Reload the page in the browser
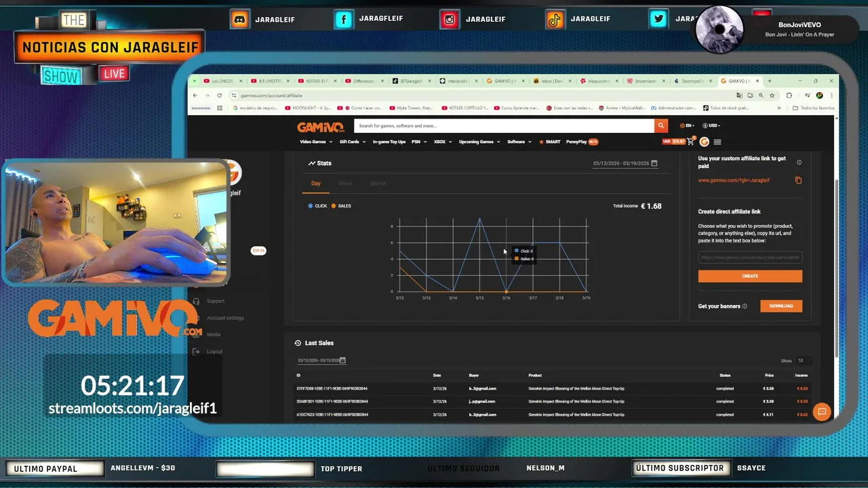This screenshot has width=868, height=488. point(219,96)
